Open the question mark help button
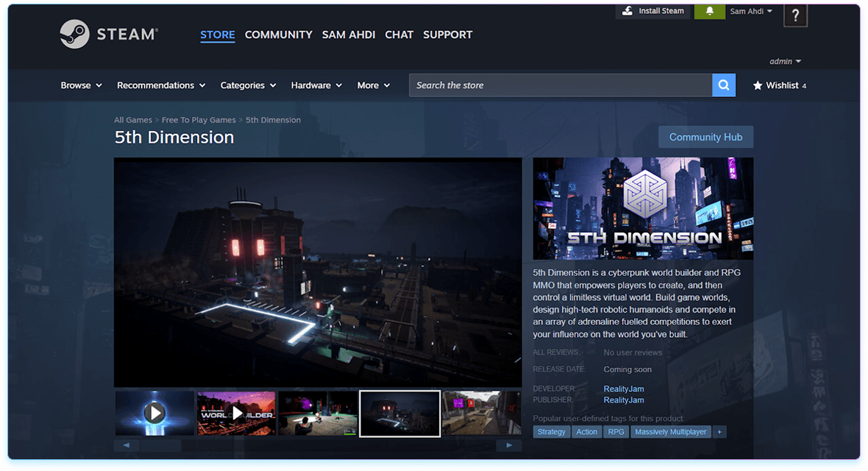This screenshot has height=471, width=868. (x=795, y=15)
